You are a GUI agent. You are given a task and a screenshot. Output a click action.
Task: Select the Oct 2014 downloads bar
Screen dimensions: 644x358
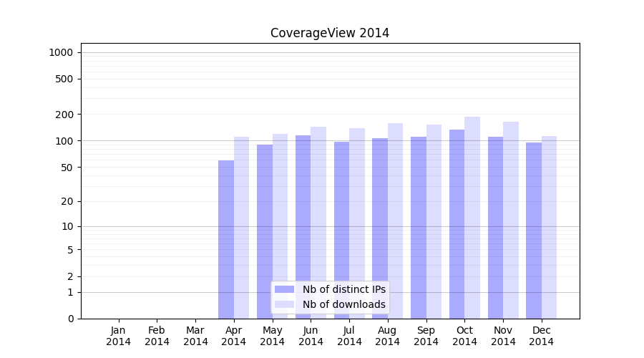472,218
